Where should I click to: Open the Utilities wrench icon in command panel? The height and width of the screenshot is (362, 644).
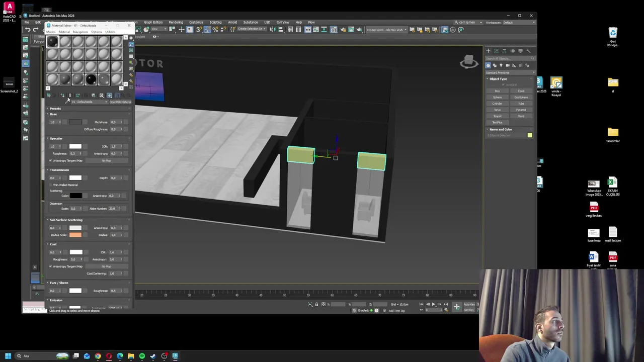pyautogui.click(x=528, y=51)
